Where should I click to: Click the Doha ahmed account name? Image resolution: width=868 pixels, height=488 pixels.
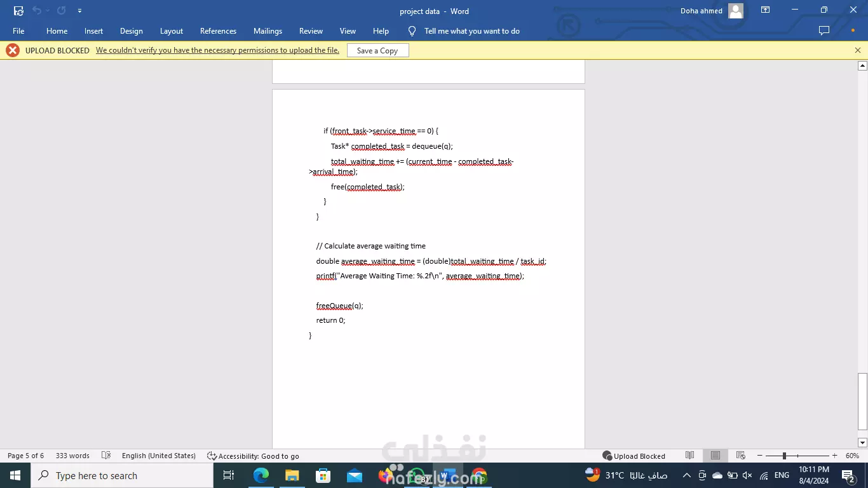click(x=701, y=11)
